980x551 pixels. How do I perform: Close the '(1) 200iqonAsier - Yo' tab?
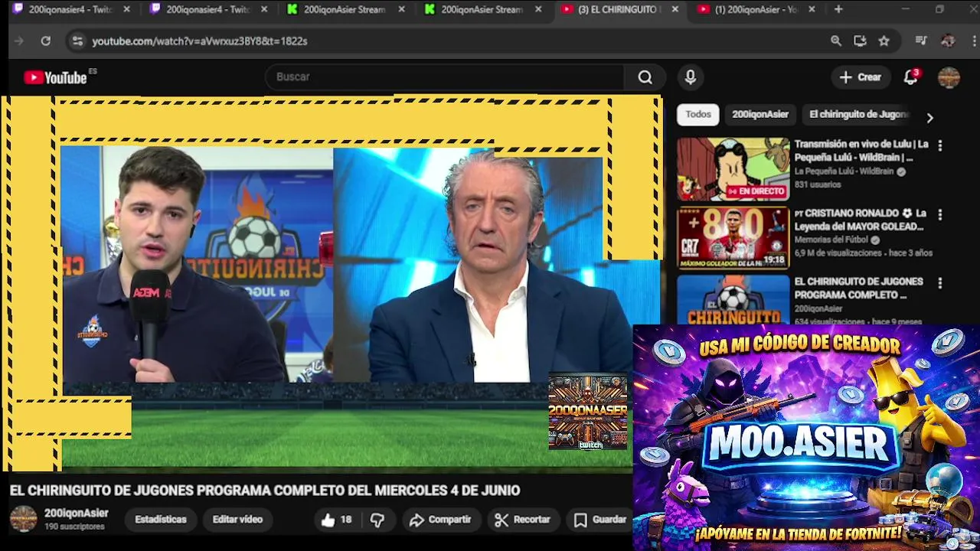pos(812,9)
